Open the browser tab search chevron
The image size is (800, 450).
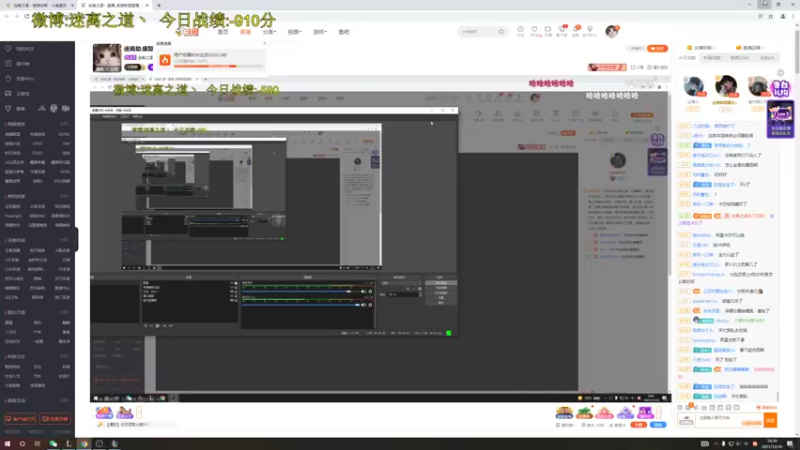[749, 5]
